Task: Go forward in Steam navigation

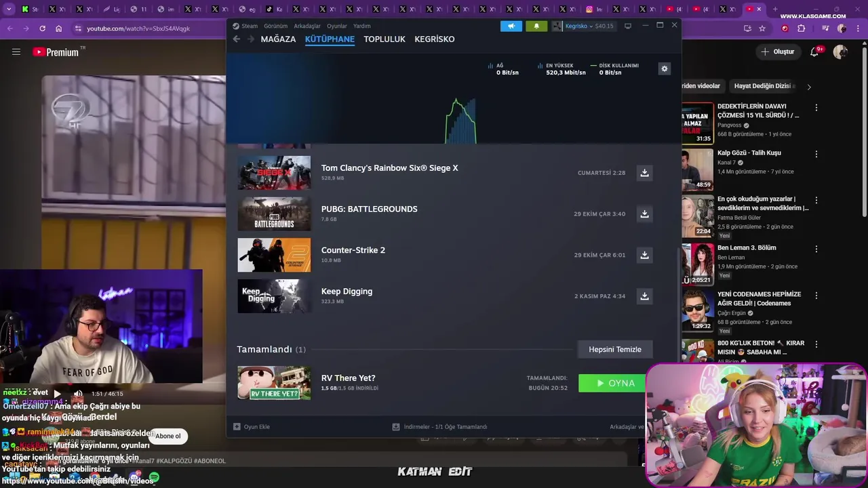Action: (x=250, y=39)
